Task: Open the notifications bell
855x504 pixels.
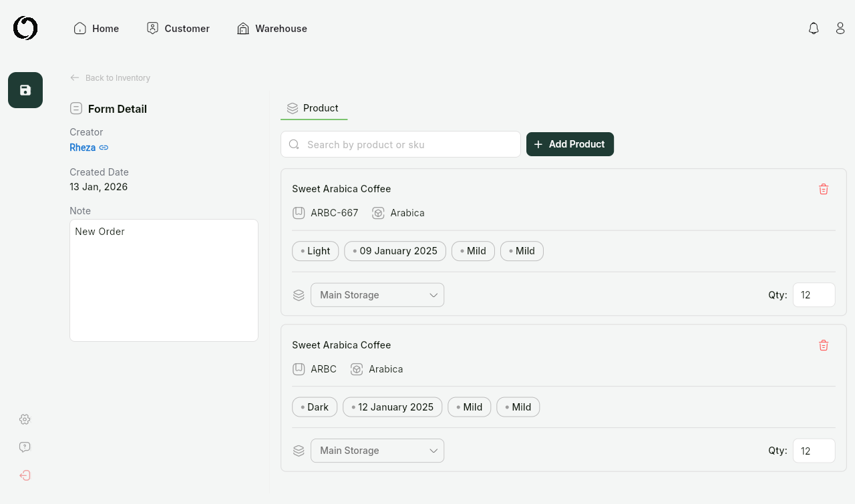Action: click(814, 28)
